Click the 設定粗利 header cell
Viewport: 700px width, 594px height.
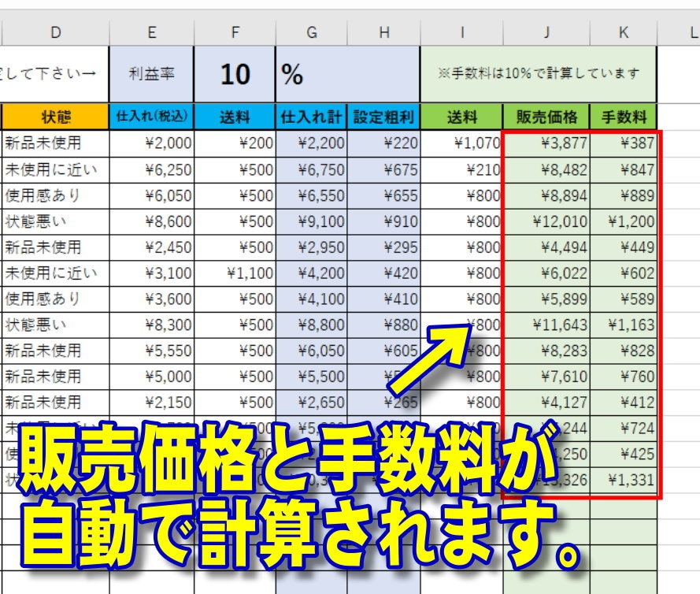[x=383, y=117]
